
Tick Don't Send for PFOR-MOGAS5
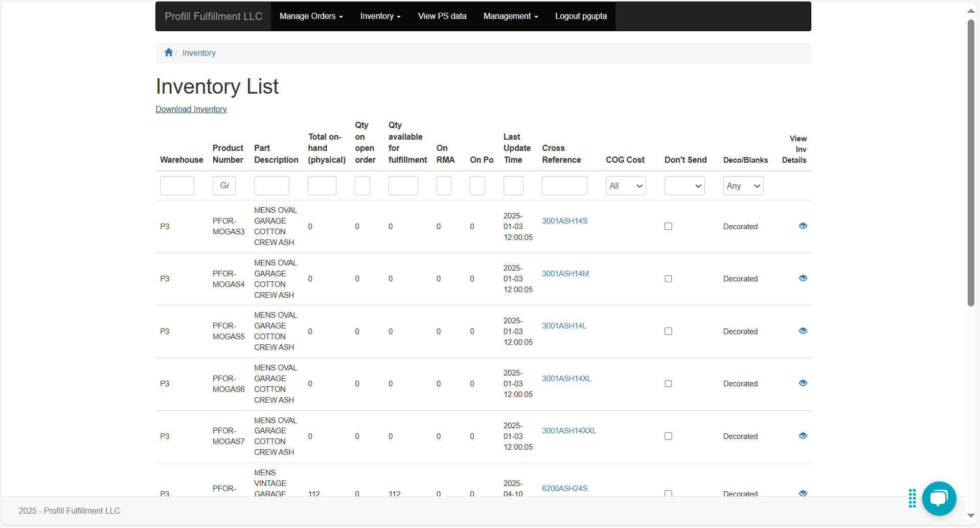click(x=668, y=332)
